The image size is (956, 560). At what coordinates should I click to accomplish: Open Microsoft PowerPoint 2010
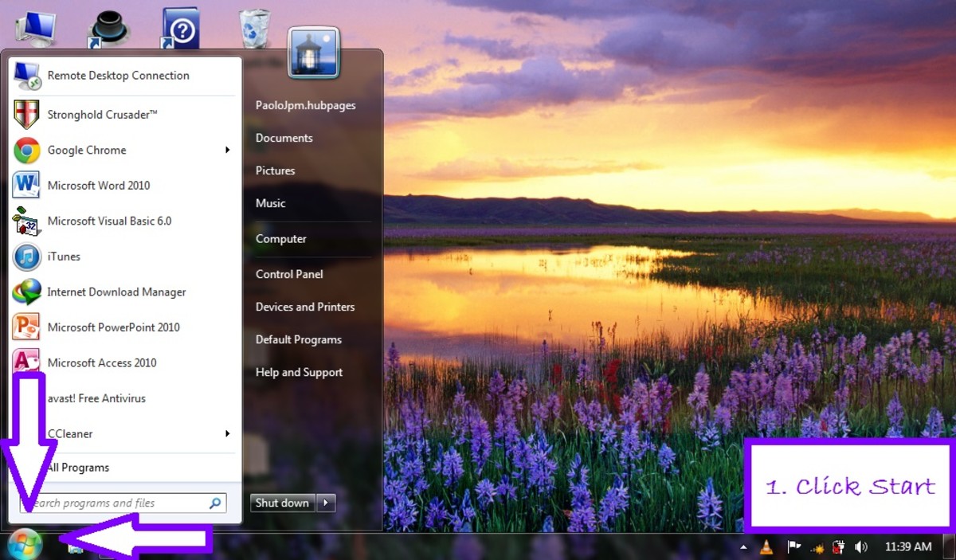pyautogui.click(x=112, y=327)
